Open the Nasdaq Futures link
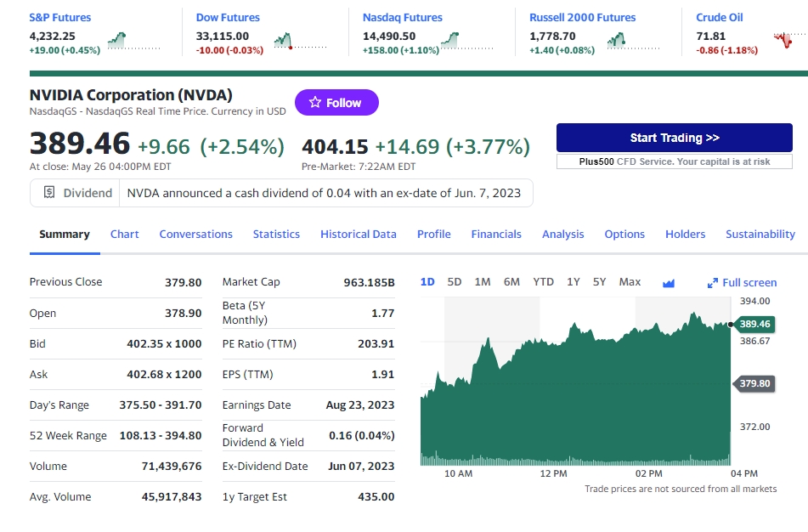 point(403,18)
